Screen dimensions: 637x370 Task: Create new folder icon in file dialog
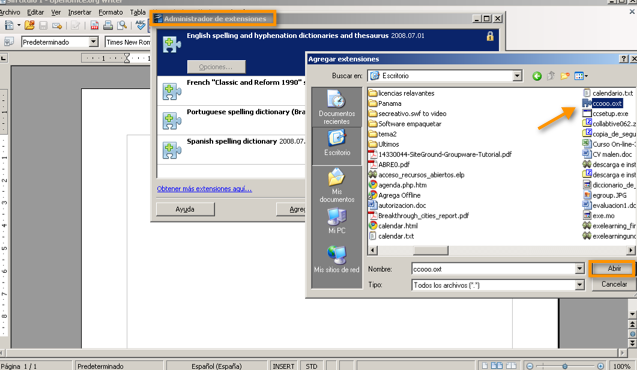tap(565, 76)
